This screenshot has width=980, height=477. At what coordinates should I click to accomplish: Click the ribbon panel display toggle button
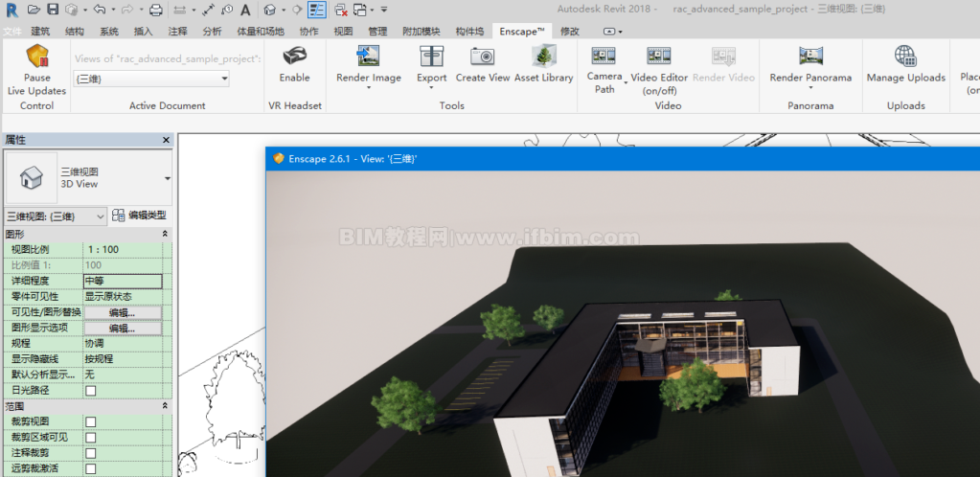tap(613, 32)
